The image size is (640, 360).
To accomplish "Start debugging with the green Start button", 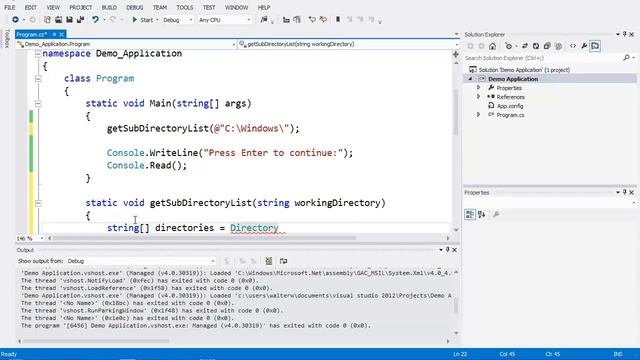I will pos(142,20).
